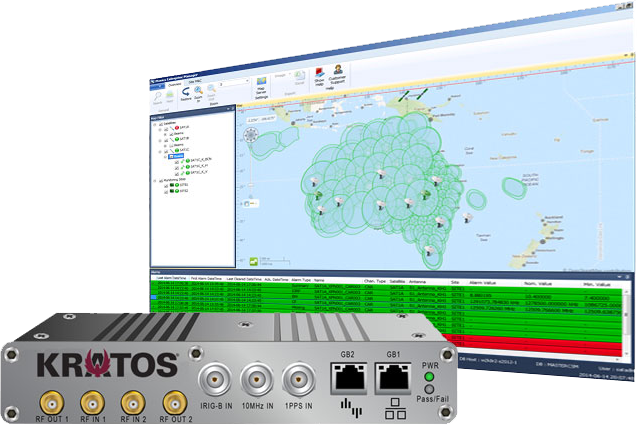Open the zoom level combo box in ribbon

pyautogui.click(x=234, y=82)
